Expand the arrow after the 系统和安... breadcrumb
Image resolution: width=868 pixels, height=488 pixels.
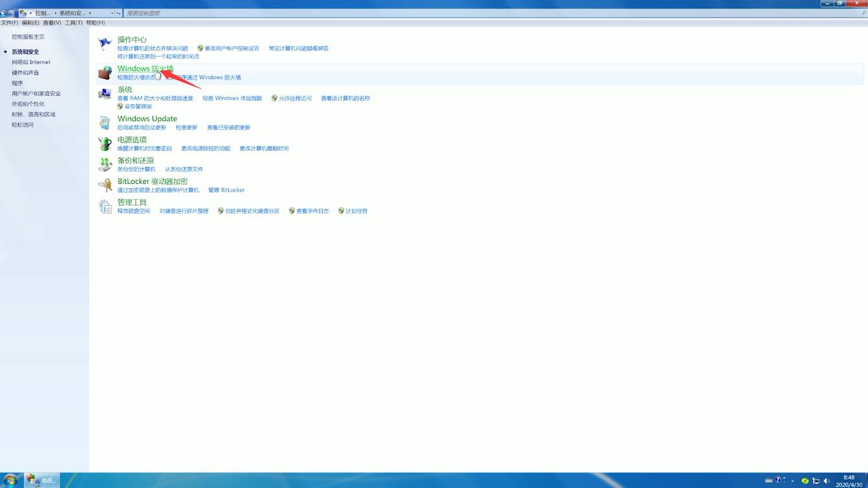click(x=90, y=13)
